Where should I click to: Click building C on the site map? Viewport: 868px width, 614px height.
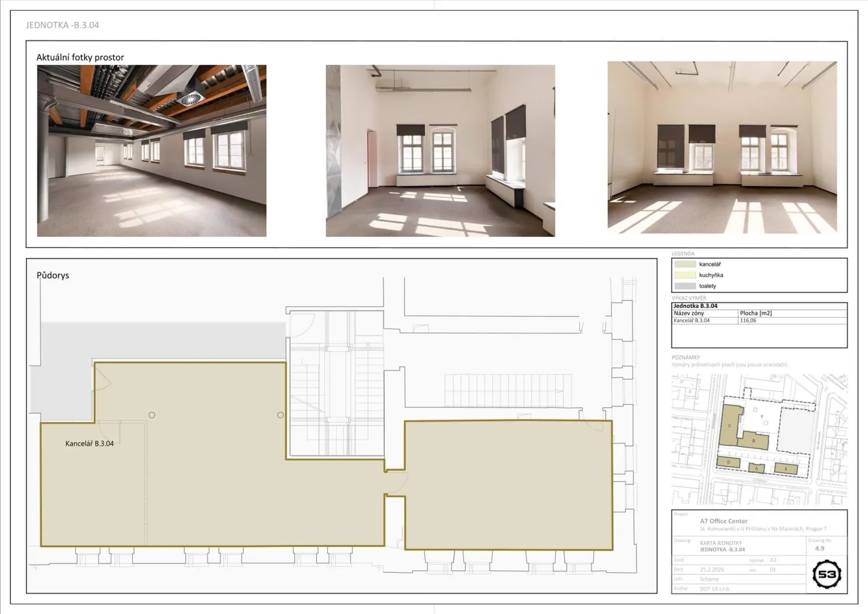[730, 425]
